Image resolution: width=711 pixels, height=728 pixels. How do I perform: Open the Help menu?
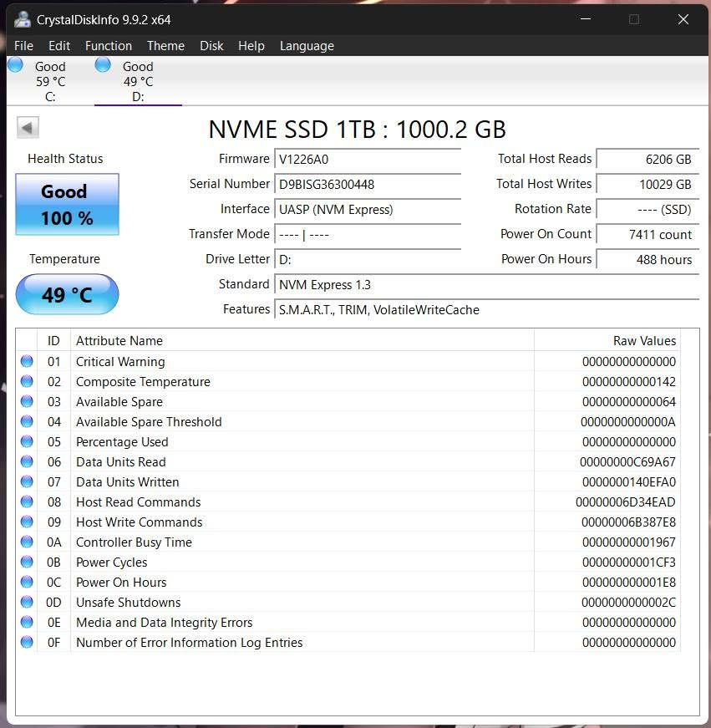[251, 46]
